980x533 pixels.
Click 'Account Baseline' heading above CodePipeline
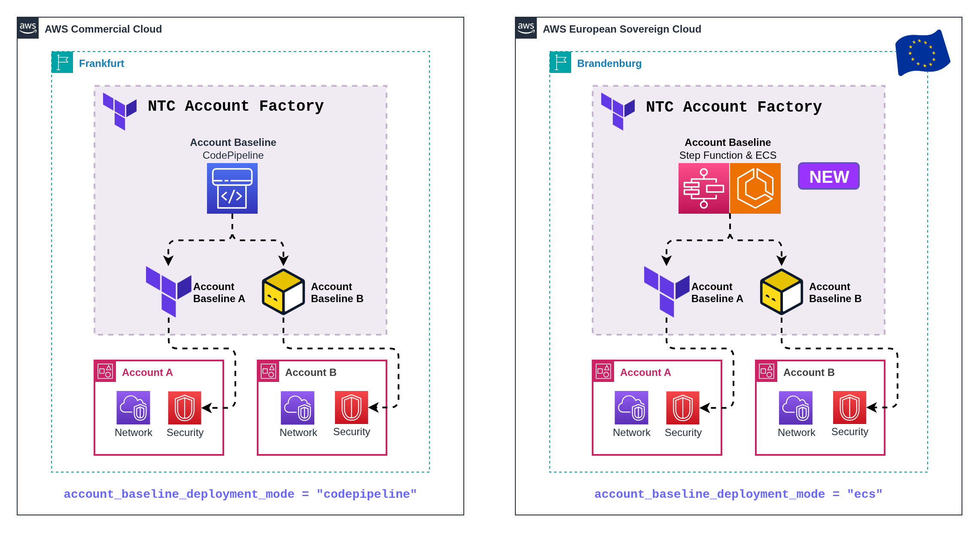pyautogui.click(x=233, y=142)
